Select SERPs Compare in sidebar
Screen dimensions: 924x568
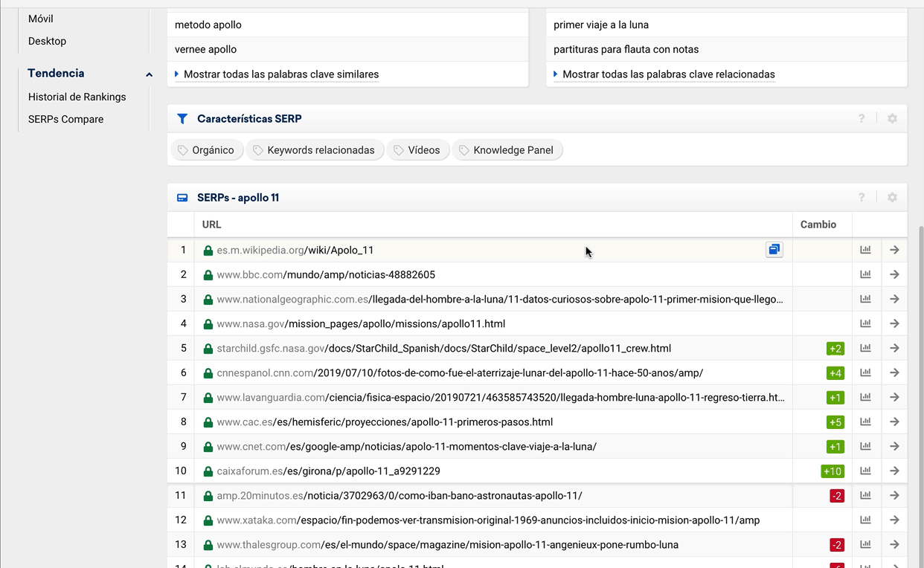pos(65,119)
